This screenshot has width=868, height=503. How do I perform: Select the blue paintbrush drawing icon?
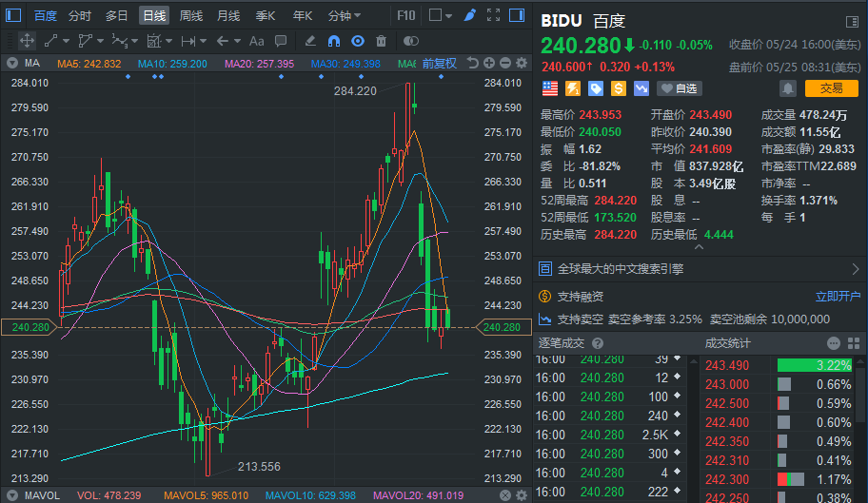pos(470,15)
